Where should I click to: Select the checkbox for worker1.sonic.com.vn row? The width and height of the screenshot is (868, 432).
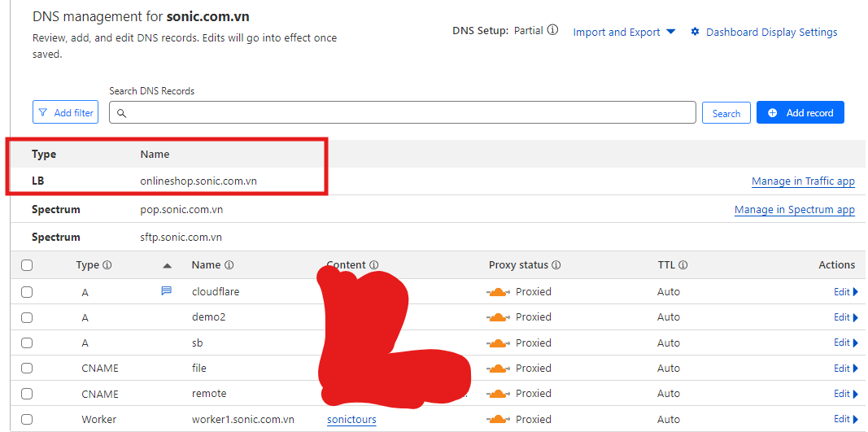(27, 420)
